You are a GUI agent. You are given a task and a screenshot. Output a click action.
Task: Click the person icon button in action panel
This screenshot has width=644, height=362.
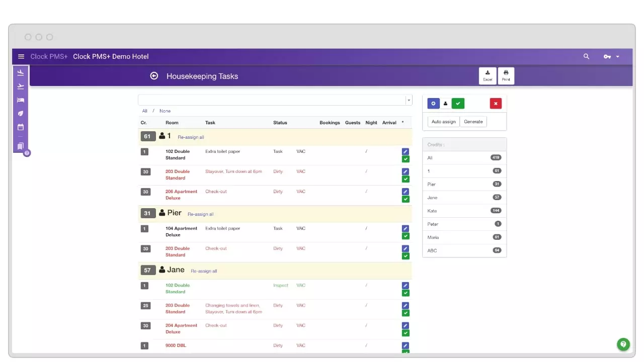click(445, 104)
